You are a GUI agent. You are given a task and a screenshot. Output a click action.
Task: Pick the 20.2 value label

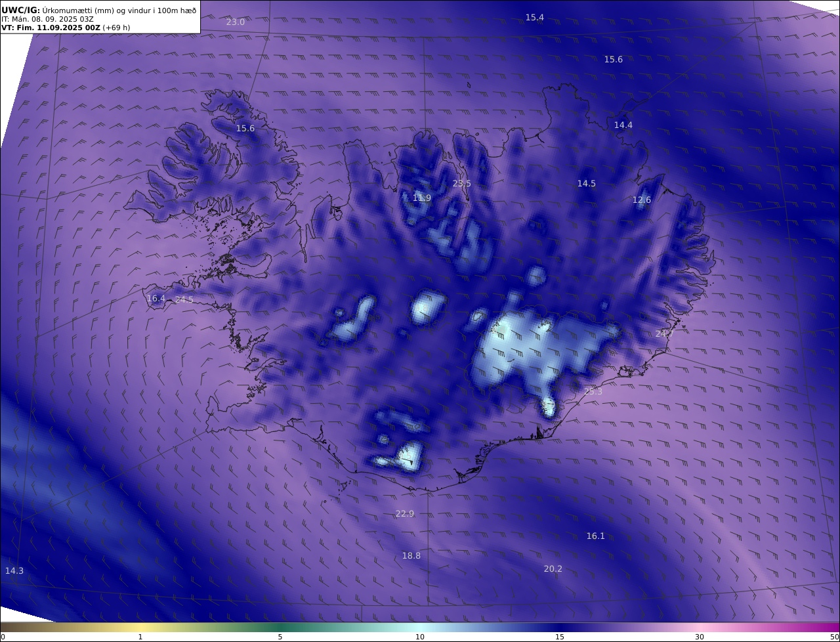click(553, 568)
